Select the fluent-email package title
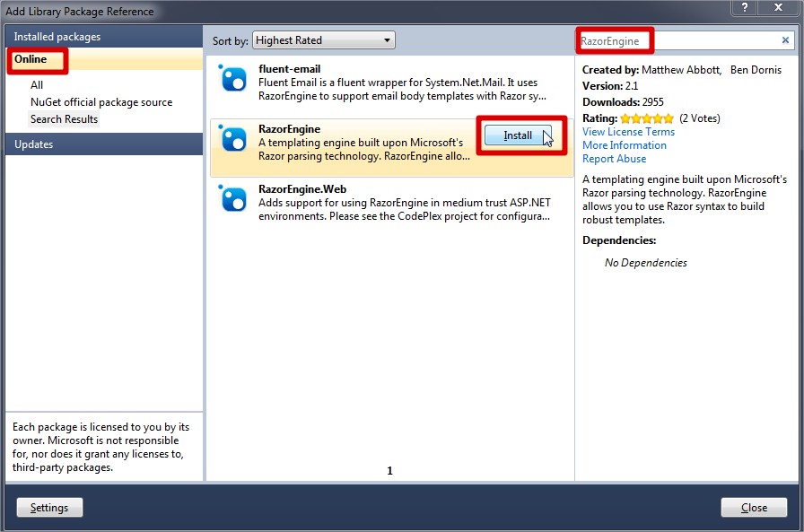This screenshot has height=532, width=804. point(289,69)
